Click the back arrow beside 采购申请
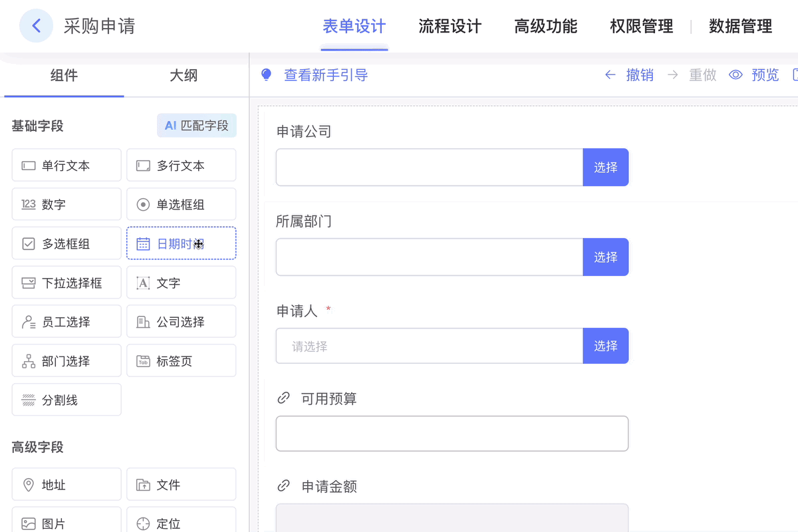This screenshot has width=798, height=532. pos(37,26)
